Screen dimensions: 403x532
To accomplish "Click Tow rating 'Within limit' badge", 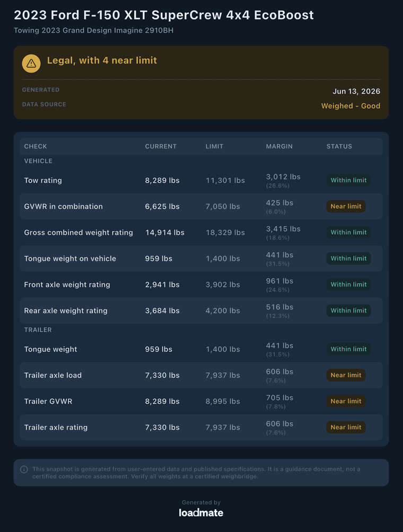I will tap(349, 180).
